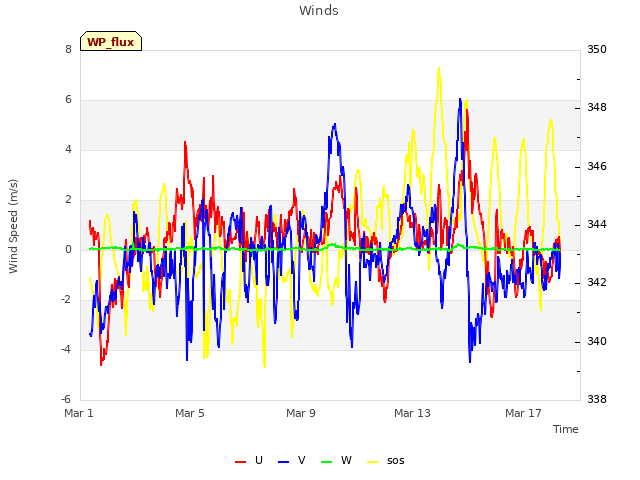Click the Mar 17 x-axis tick label

pyautogui.click(x=523, y=413)
